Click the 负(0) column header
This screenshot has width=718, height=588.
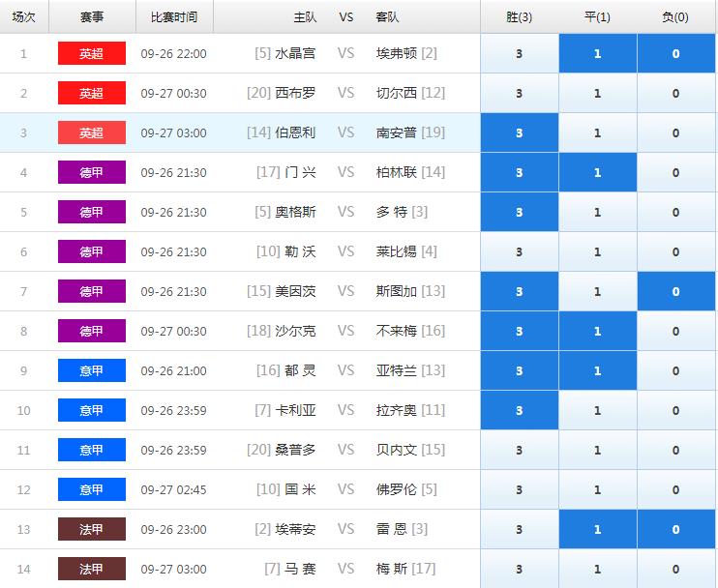675,17
